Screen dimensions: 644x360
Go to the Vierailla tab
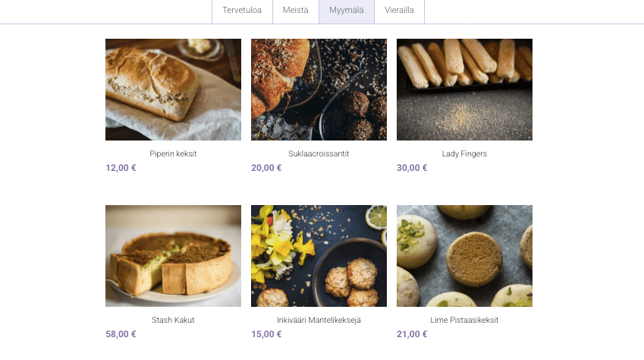(399, 11)
